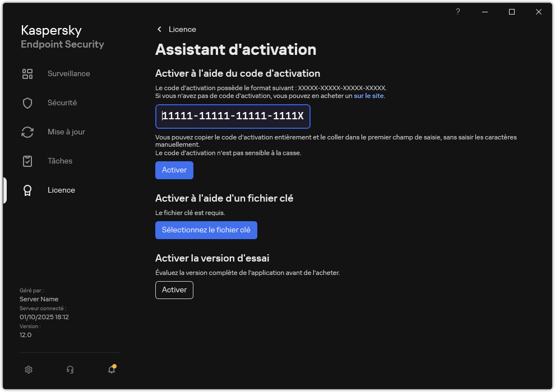
Task: Open help with the question mark icon
Action: click(457, 11)
